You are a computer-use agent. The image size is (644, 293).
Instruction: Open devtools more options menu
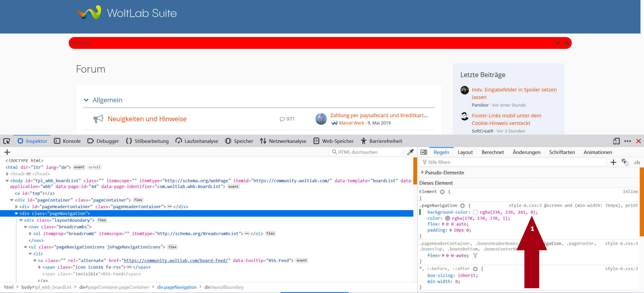point(627,141)
